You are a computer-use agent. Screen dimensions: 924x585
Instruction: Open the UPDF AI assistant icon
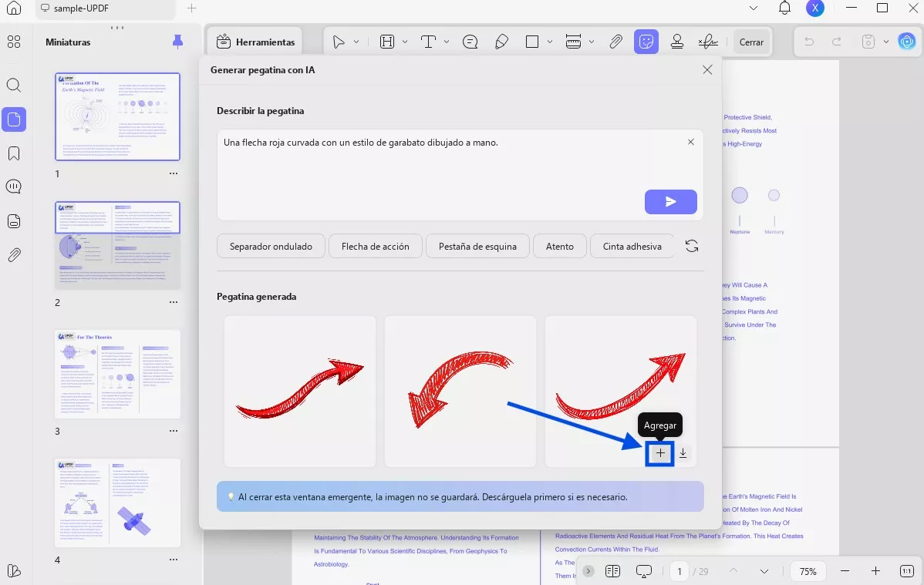click(906, 42)
